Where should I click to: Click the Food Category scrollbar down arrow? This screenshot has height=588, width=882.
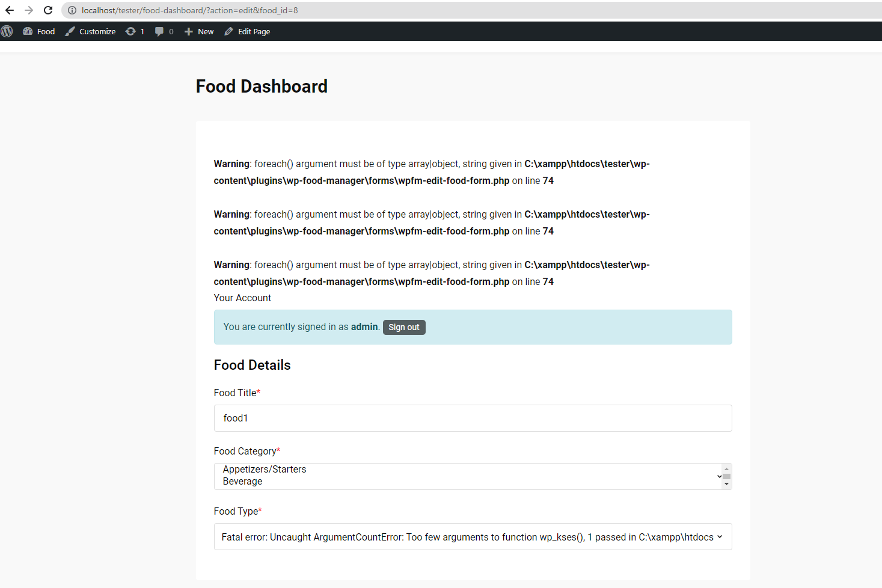point(726,483)
